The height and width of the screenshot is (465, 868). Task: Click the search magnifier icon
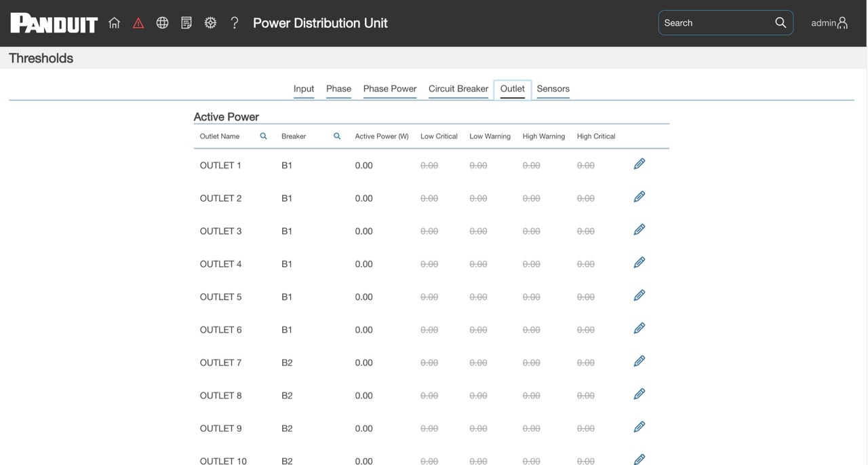coord(781,22)
